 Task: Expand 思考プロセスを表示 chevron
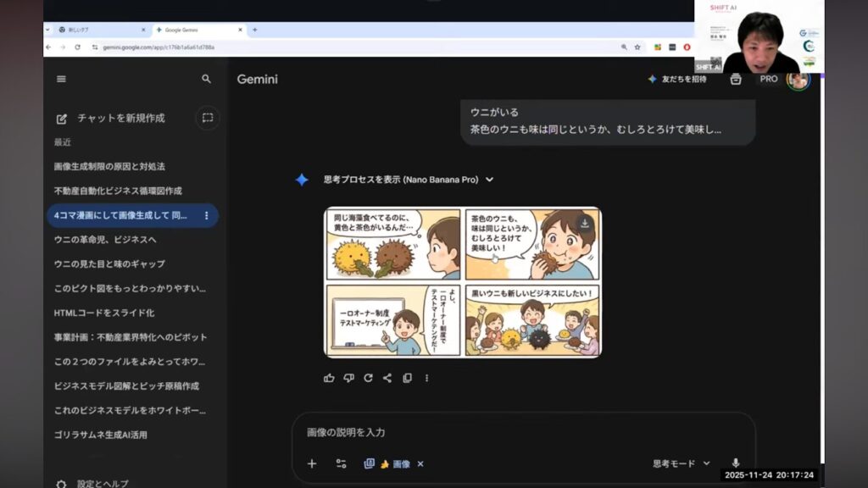click(x=490, y=180)
